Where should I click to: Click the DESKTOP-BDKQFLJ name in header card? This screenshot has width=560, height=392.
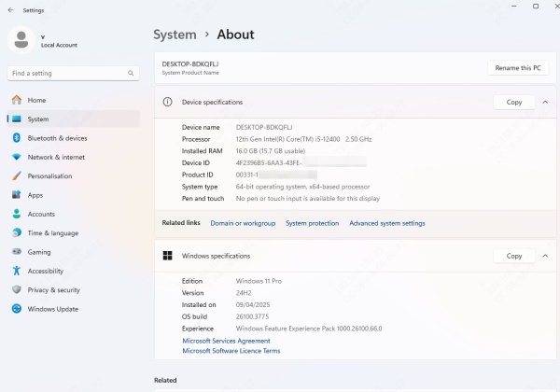click(x=190, y=63)
